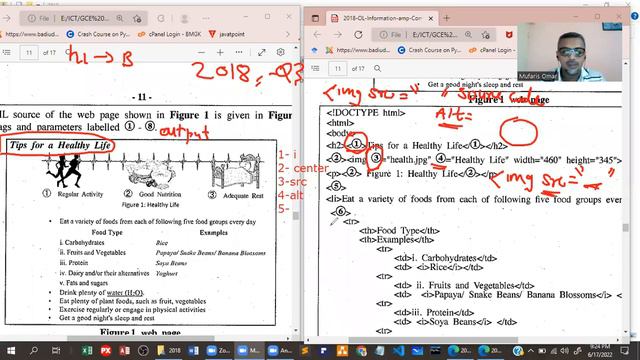Open Sublime Text from taskbar
640x360 pixels.
click(305, 351)
